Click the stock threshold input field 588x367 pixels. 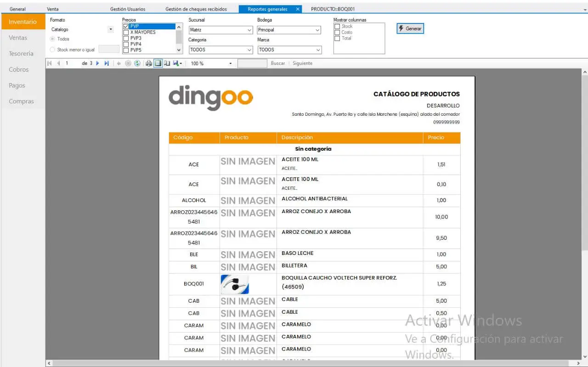tap(109, 49)
